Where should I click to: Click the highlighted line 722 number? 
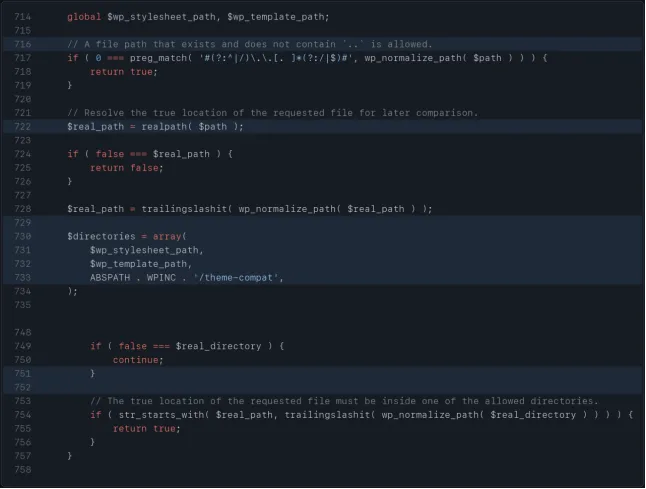pyautogui.click(x=23, y=126)
